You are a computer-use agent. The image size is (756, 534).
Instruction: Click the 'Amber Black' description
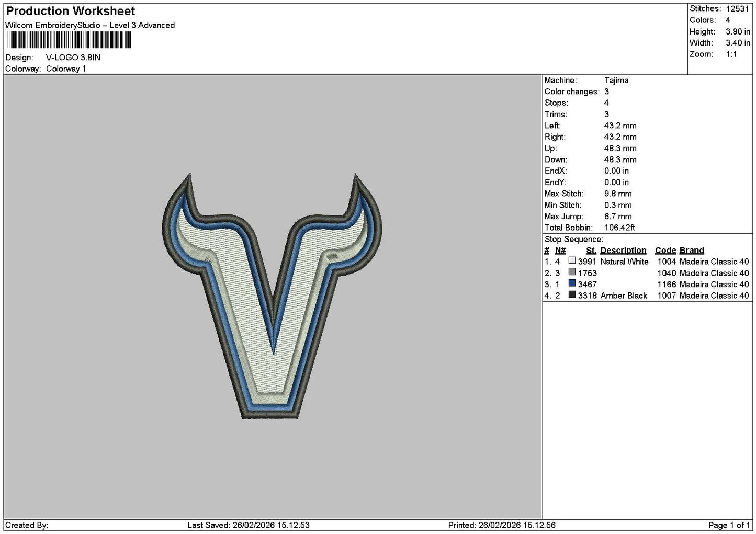click(624, 296)
